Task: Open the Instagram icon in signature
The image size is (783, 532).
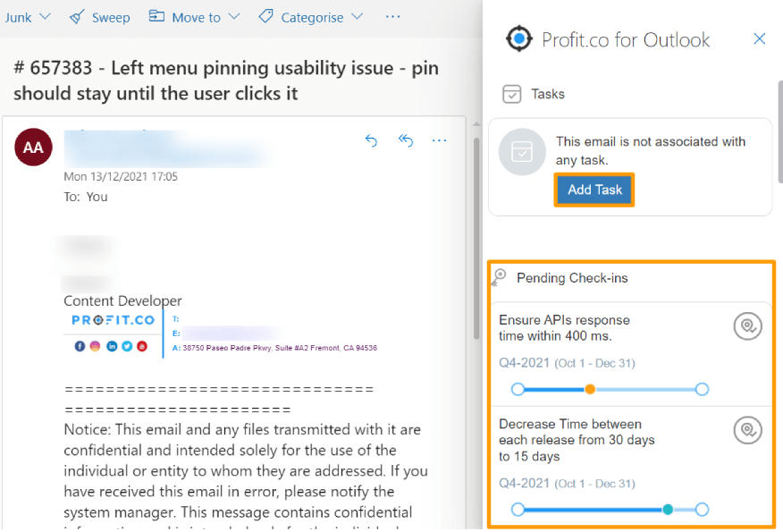Action: (x=96, y=346)
